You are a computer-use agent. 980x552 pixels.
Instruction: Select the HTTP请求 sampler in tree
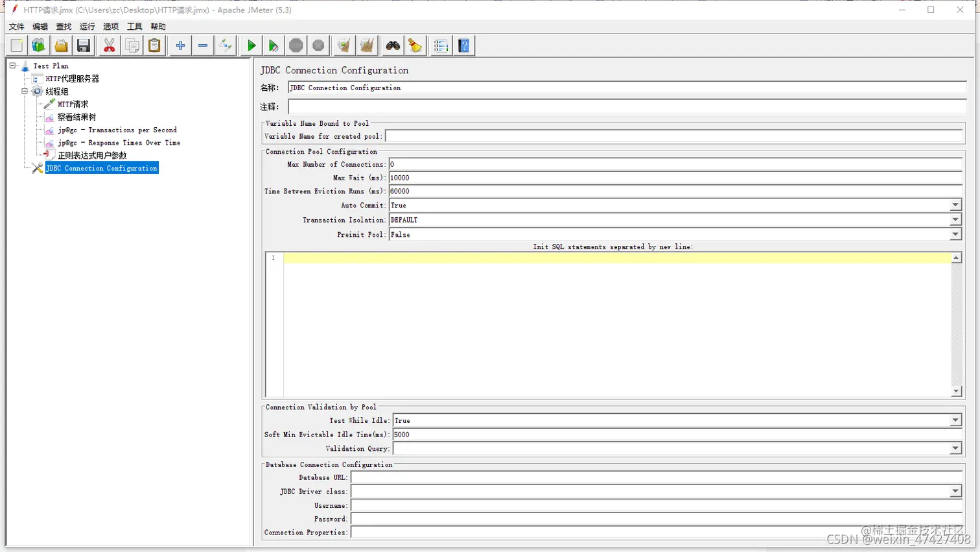click(x=73, y=104)
